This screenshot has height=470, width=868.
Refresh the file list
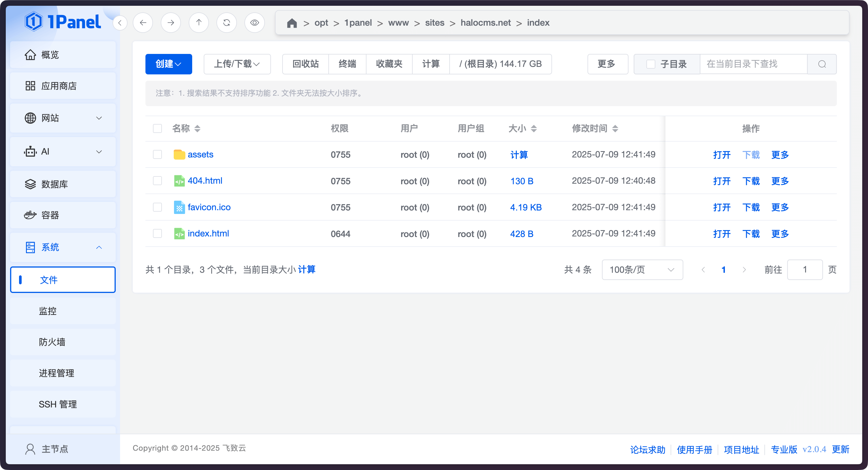click(x=227, y=22)
